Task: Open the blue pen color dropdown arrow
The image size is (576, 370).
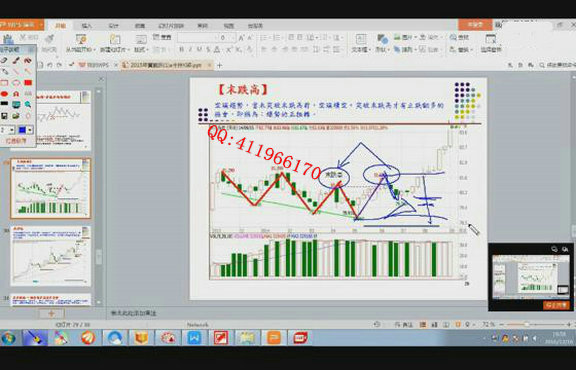Action: 30,130
